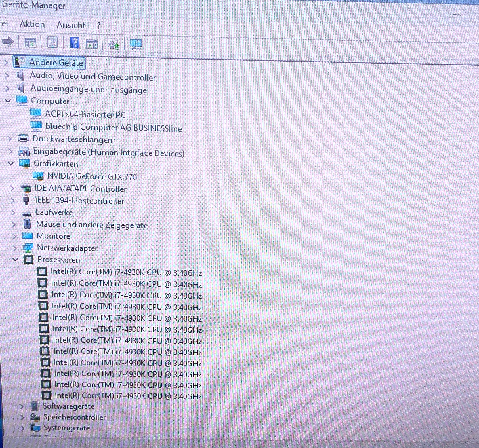479x448 pixels.
Task: Click the Computer category monitor icon
Action: click(x=22, y=101)
